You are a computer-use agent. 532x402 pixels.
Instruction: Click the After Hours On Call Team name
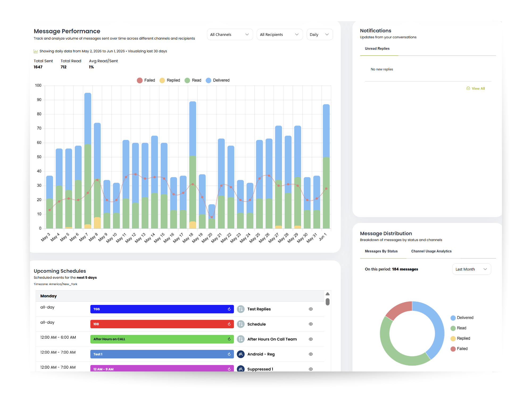click(272, 339)
